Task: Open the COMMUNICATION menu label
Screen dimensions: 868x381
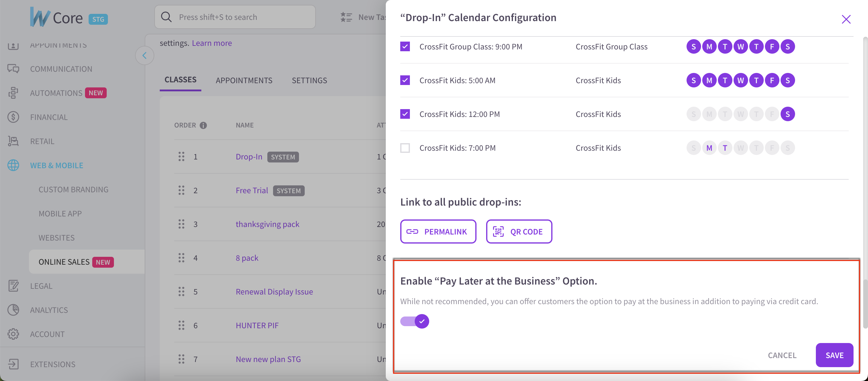Action: click(61, 69)
